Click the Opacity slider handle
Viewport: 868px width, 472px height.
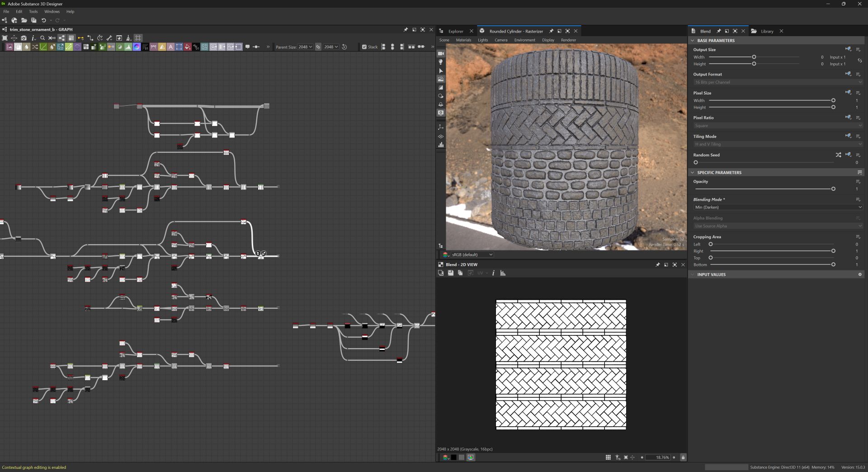tap(833, 189)
